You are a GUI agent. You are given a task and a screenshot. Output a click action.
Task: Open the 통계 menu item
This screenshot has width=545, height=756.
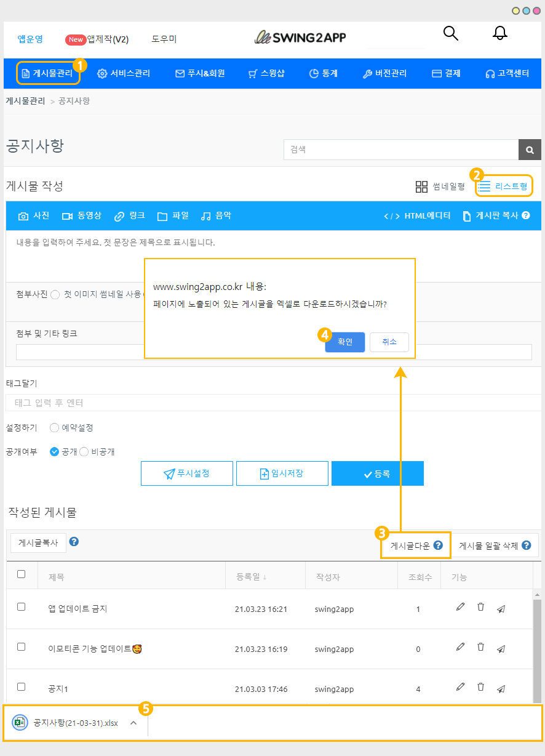tap(323, 73)
